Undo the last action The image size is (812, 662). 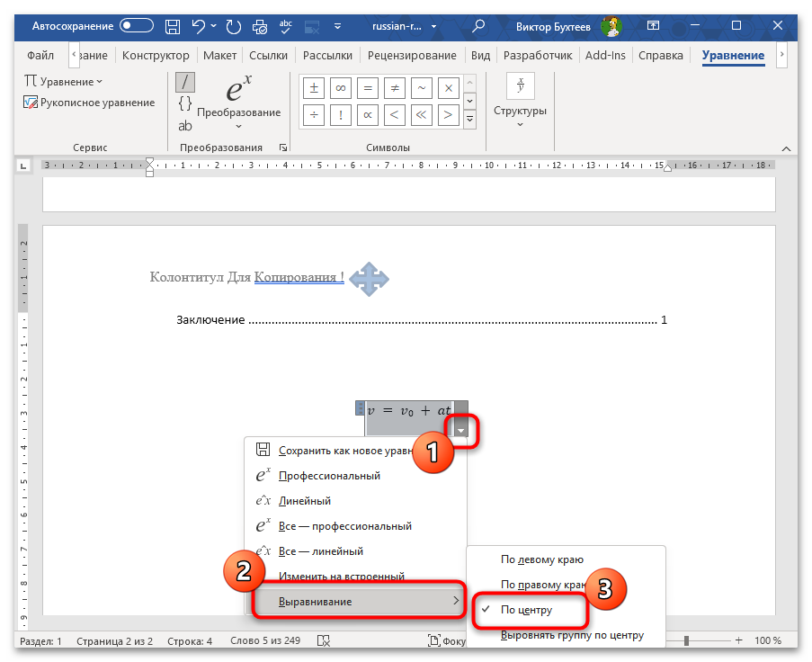tap(198, 26)
